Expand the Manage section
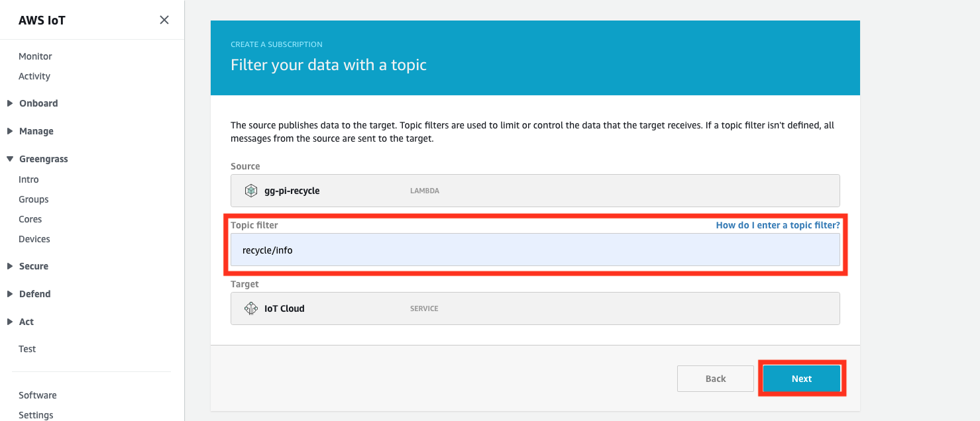Image resolution: width=980 pixels, height=421 pixels. coord(10,131)
